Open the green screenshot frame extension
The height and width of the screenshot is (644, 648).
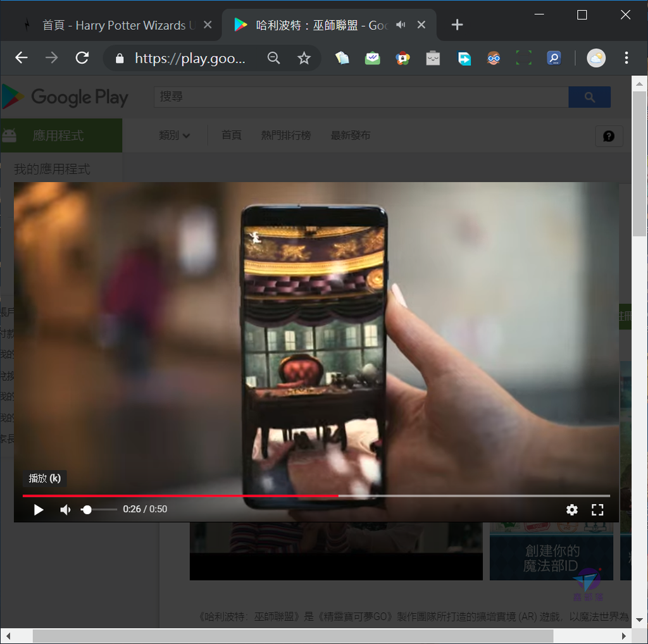click(x=523, y=58)
